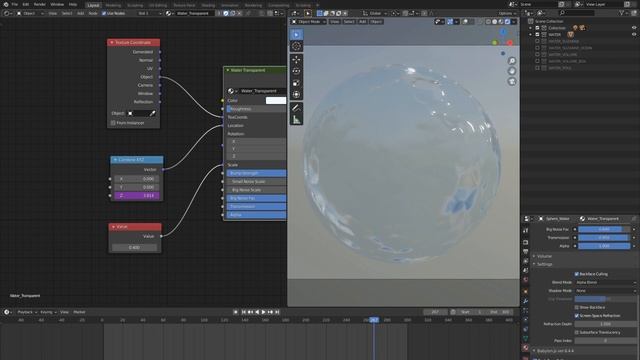Image resolution: width=640 pixels, height=360 pixels.
Task: Click the eyedropper in Texture Coordinate node
Action: (152, 113)
